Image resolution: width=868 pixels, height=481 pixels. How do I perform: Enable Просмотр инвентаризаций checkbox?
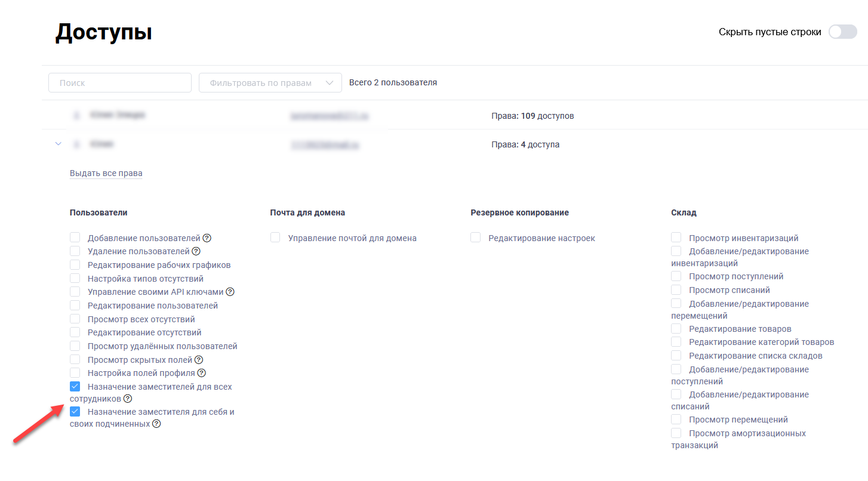(676, 238)
